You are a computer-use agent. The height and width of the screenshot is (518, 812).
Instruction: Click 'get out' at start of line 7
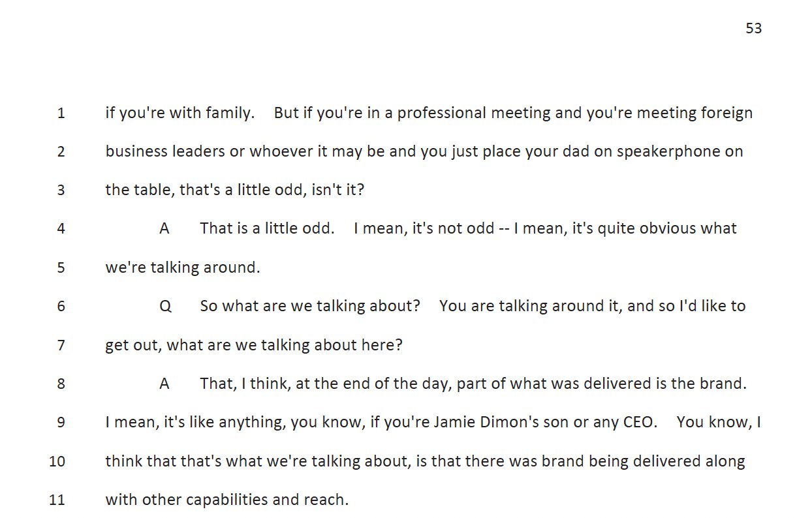click(133, 346)
